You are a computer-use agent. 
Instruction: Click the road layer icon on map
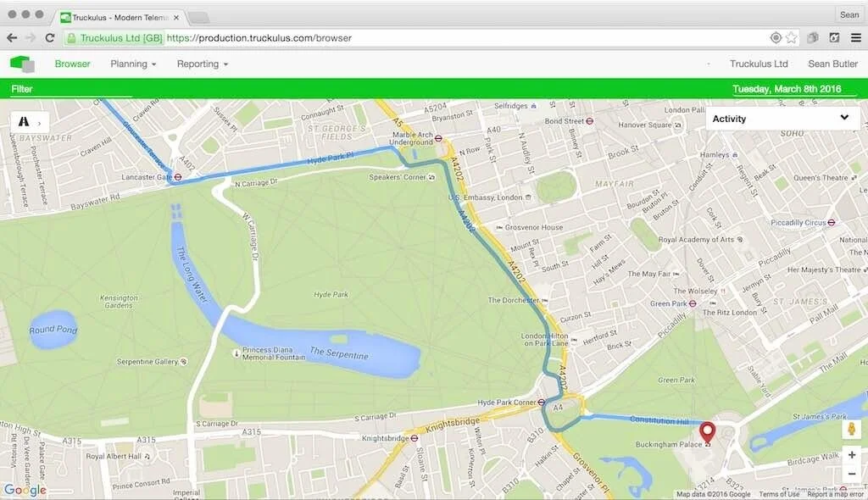tap(24, 121)
